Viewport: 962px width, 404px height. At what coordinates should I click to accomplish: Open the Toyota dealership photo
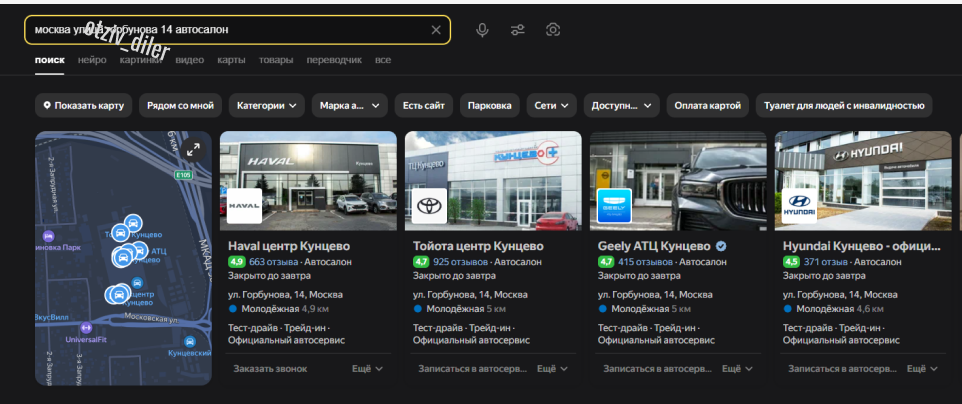point(493,181)
